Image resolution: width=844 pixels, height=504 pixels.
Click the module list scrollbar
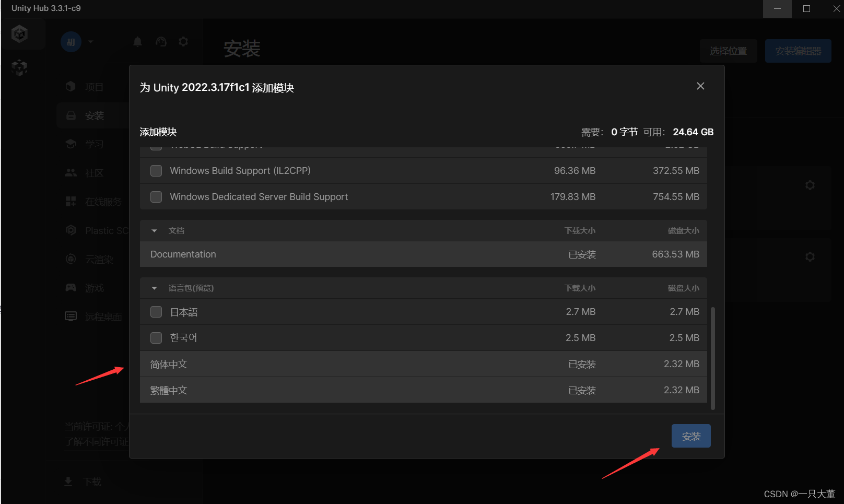tap(713, 358)
